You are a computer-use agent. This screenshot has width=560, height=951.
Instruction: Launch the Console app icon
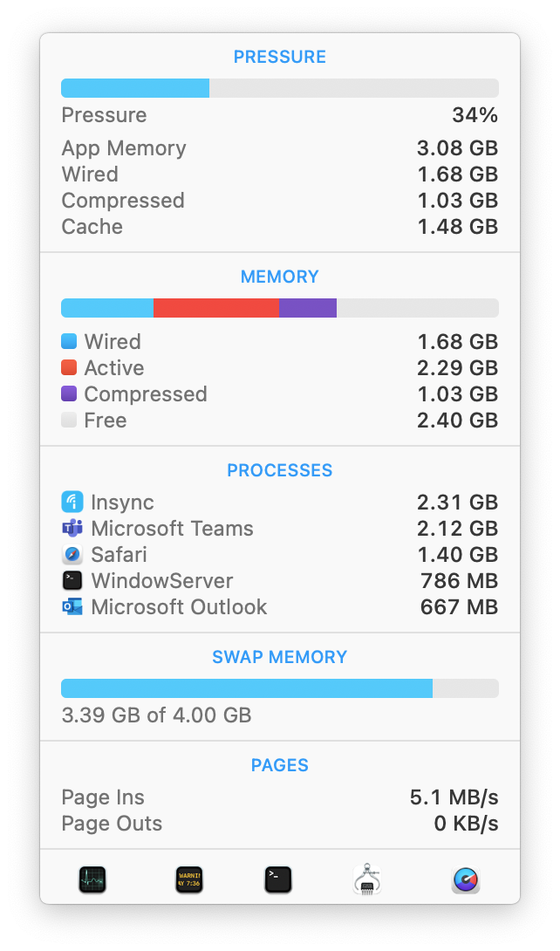(x=188, y=879)
